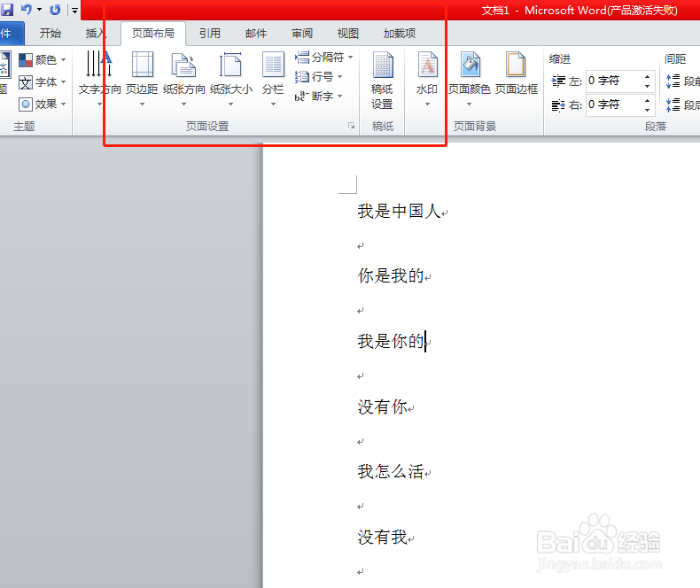Viewport: 700px width, 588px height.
Task: Click the spacing after 段后 icon
Action: (673, 104)
